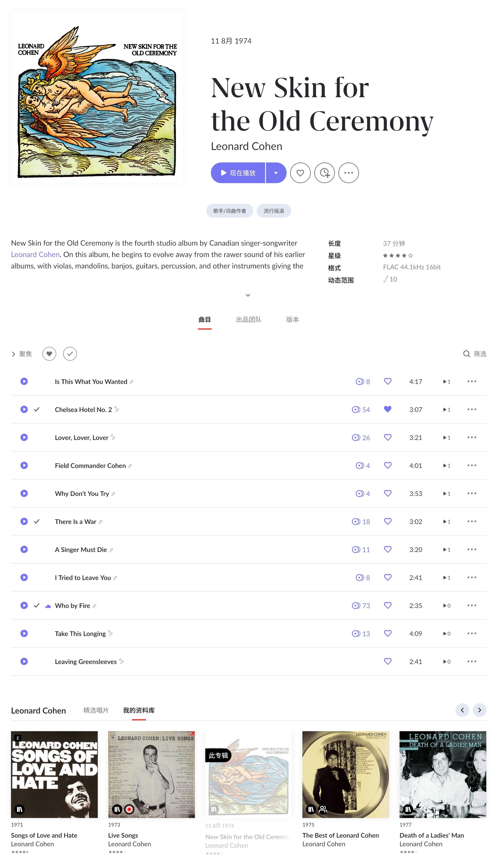Screen dimensions: 496x868
Task: Open the Live Songs album cover
Action: point(152,775)
